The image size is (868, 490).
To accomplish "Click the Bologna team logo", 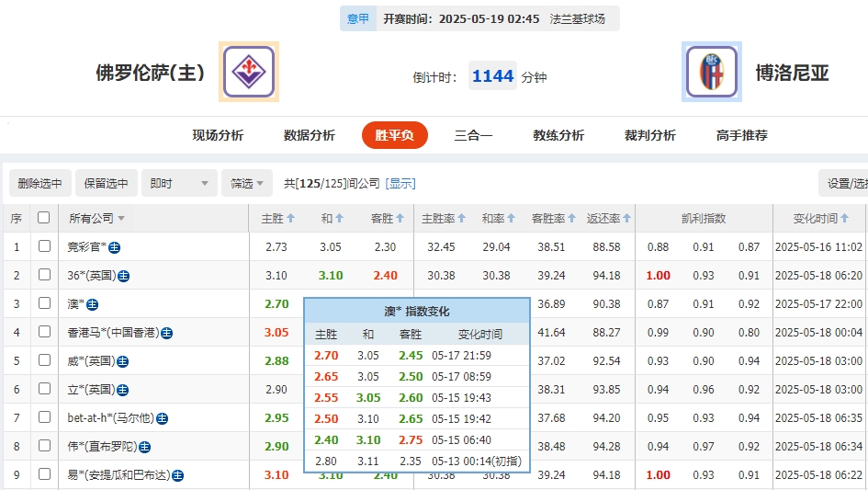I will pos(711,72).
